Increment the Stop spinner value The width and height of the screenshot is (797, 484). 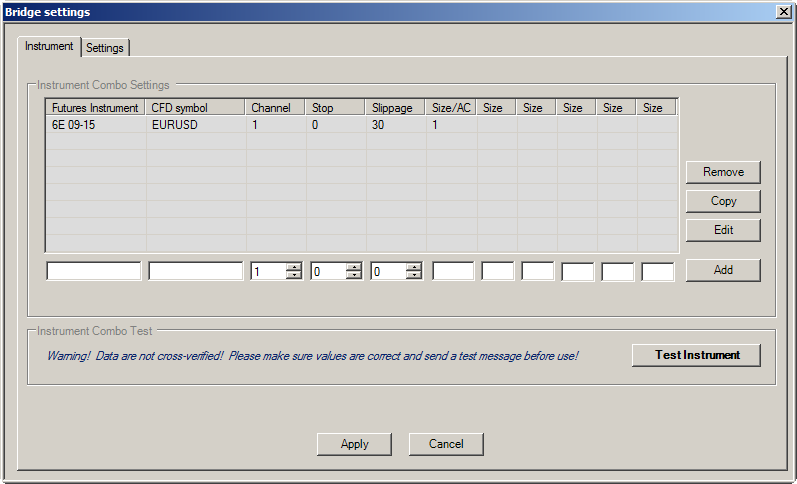point(353,267)
